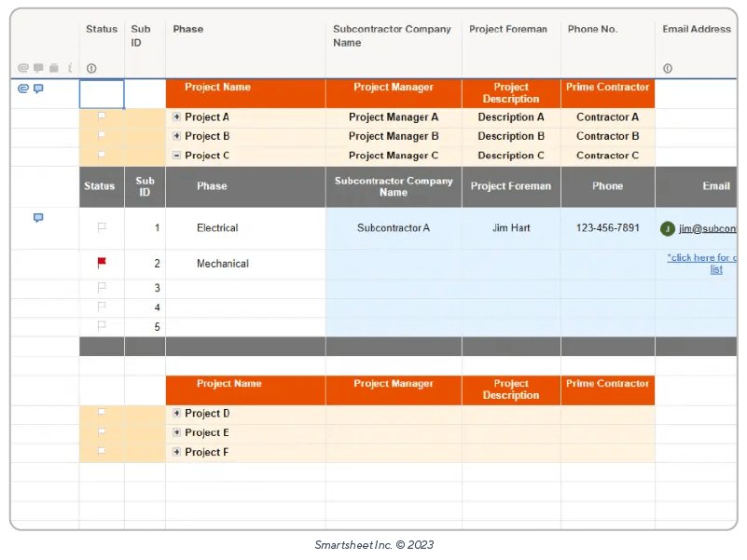Toggle the status flag for the Electrical row

102,227
